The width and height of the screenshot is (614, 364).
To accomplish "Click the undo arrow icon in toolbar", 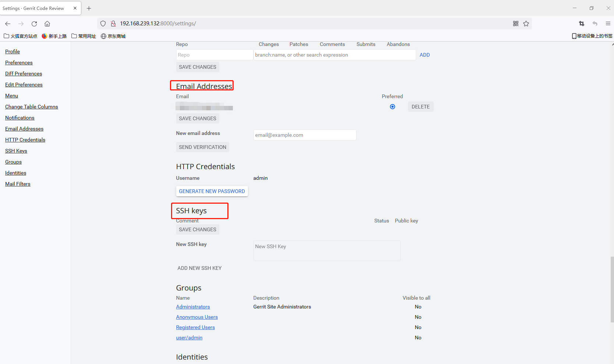I will point(595,24).
